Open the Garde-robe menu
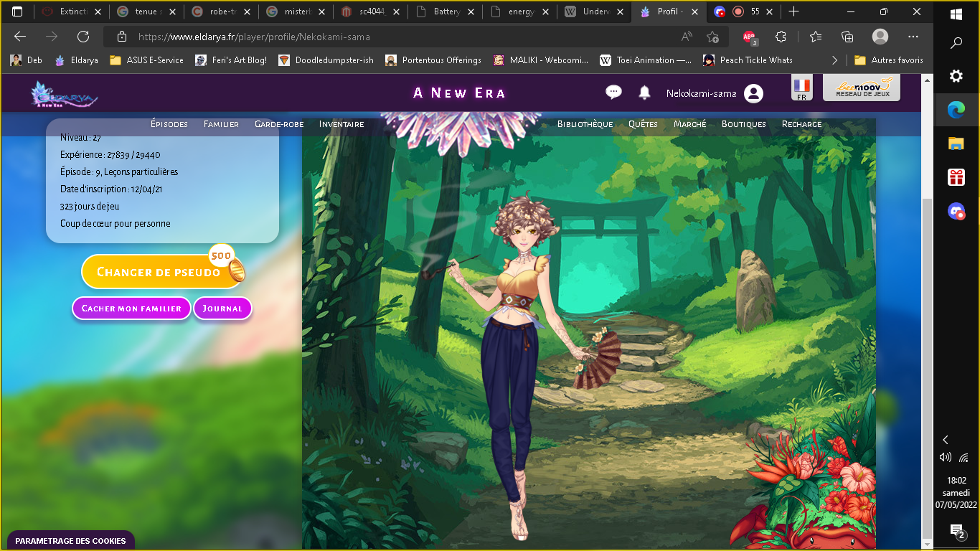 click(x=279, y=124)
